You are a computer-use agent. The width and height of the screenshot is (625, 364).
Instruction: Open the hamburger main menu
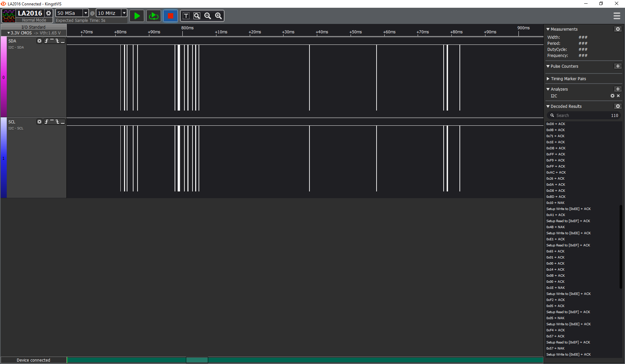click(x=617, y=16)
